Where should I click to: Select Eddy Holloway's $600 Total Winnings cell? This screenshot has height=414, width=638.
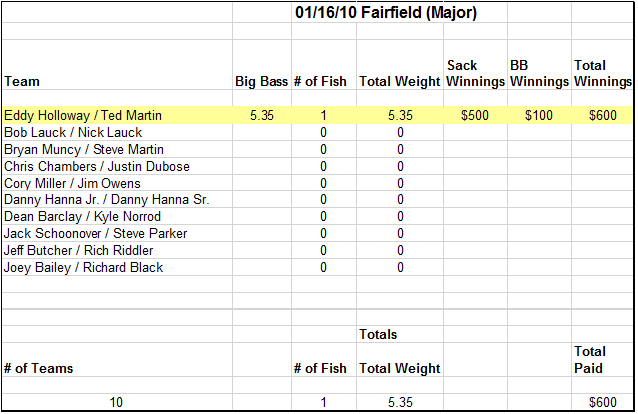pos(603,116)
